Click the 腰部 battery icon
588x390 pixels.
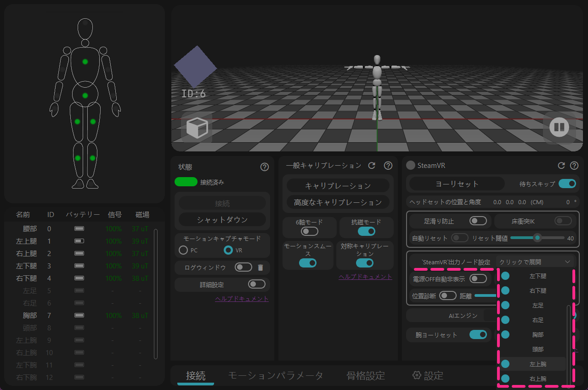79,228
